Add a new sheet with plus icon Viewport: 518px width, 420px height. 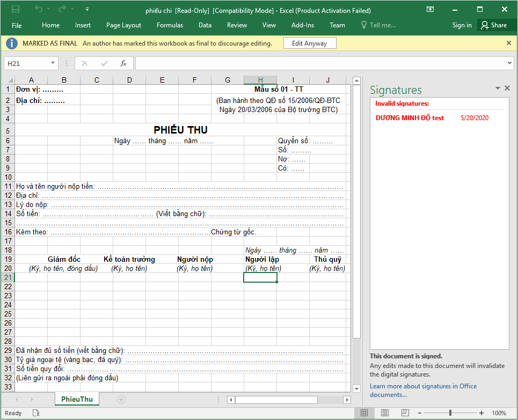tap(121, 400)
